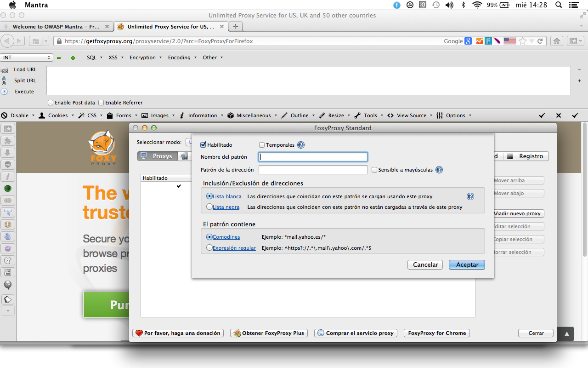
Task: Click the orange chart icon in address bar
Action: point(480,41)
